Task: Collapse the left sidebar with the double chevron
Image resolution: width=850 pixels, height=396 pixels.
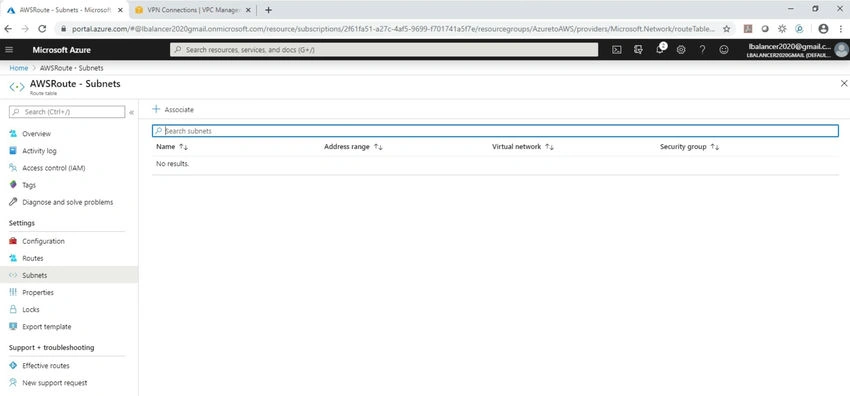Action: 131,112
